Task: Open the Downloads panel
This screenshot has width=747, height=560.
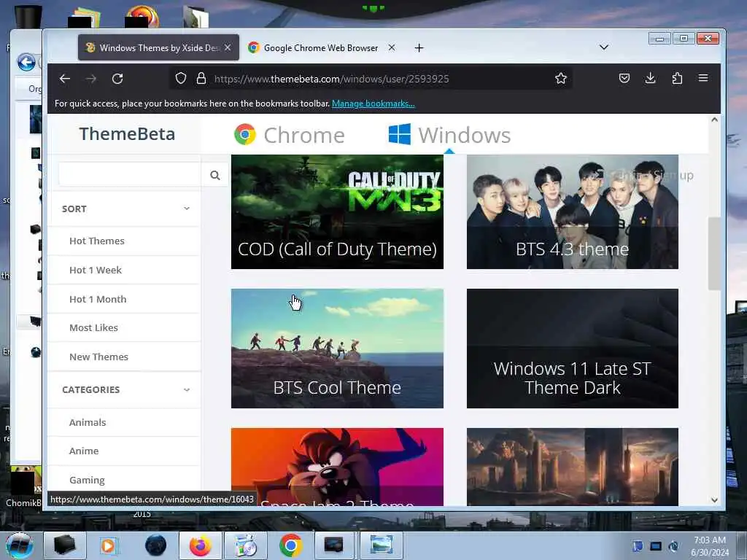Action: [x=650, y=78]
